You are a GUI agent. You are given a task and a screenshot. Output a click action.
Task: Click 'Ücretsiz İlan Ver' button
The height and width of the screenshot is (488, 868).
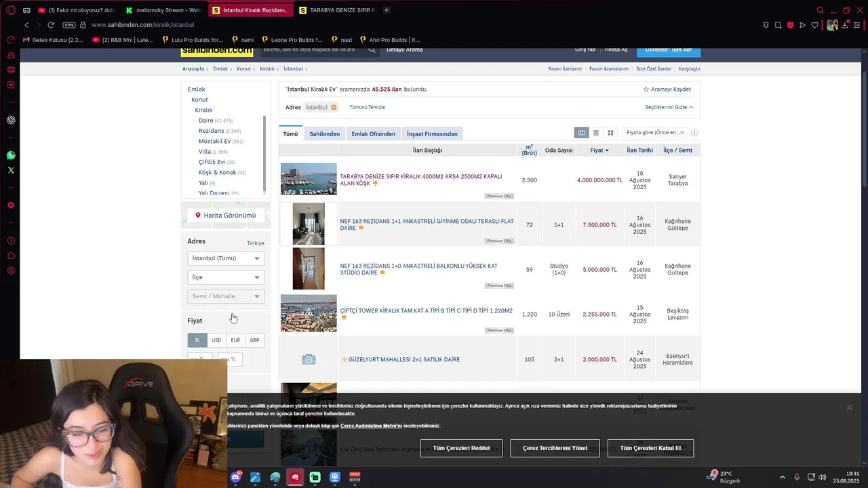[x=669, y=51]
